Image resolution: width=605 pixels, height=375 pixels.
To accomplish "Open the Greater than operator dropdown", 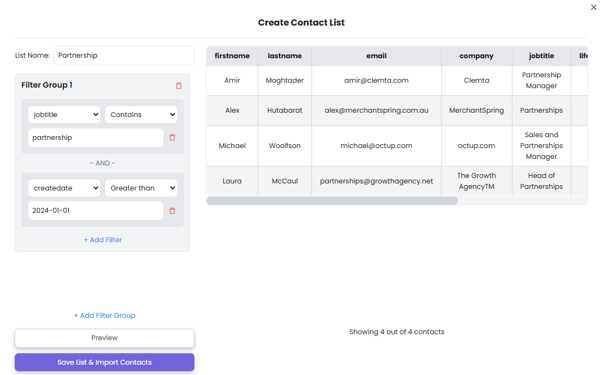I will (x=141, y=188).
